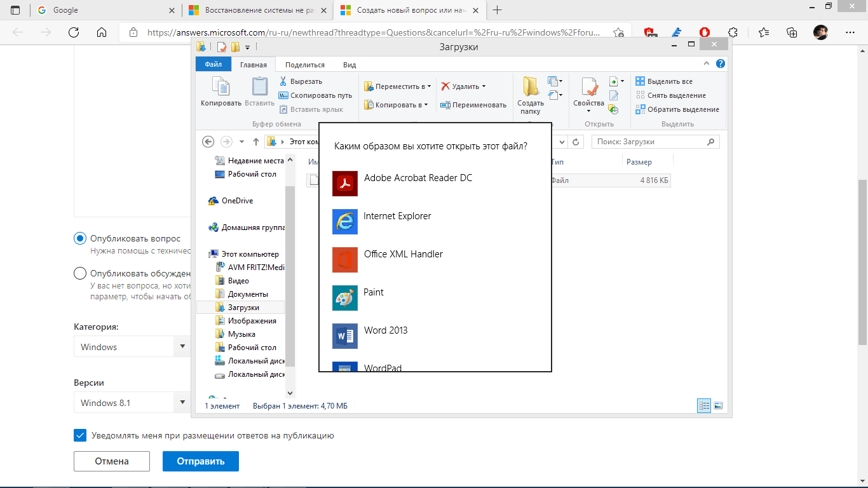Open address bar history dropdown in Explorer
Image resolution: width=868 pixels, height=488 pixels.
(x=560, y=142)
